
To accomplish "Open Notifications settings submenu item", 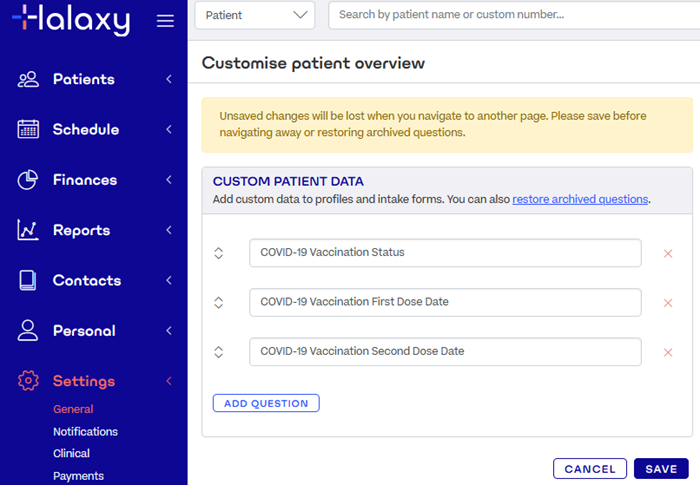I will click(x=85, y=432).
